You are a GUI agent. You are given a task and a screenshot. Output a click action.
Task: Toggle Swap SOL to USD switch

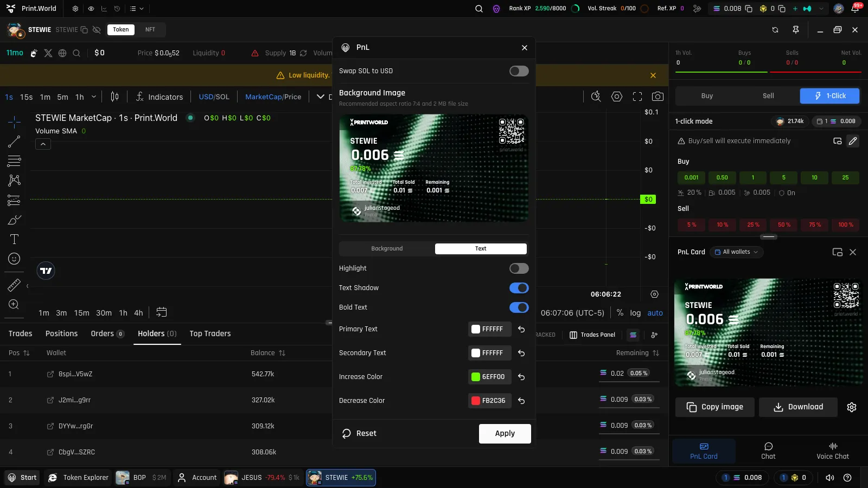click(x=519, y=71)
